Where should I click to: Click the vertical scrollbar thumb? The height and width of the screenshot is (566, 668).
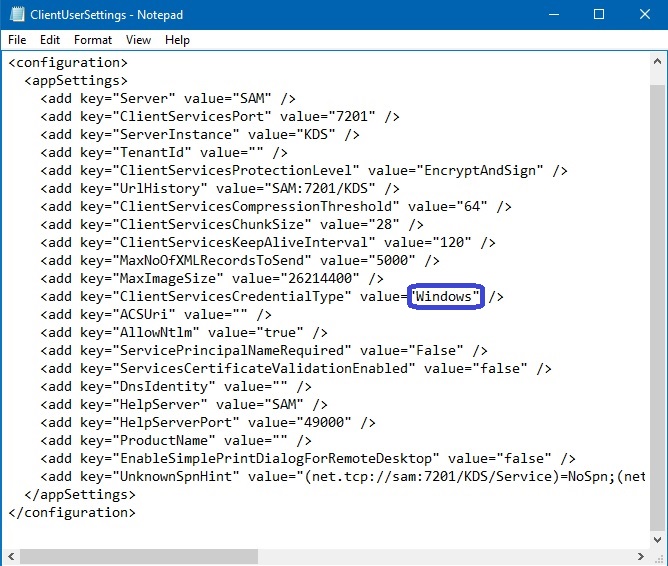point(657,308)
